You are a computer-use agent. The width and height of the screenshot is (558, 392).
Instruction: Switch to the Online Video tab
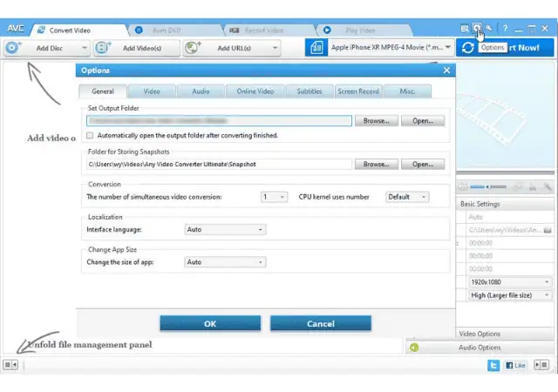[255, 91]
